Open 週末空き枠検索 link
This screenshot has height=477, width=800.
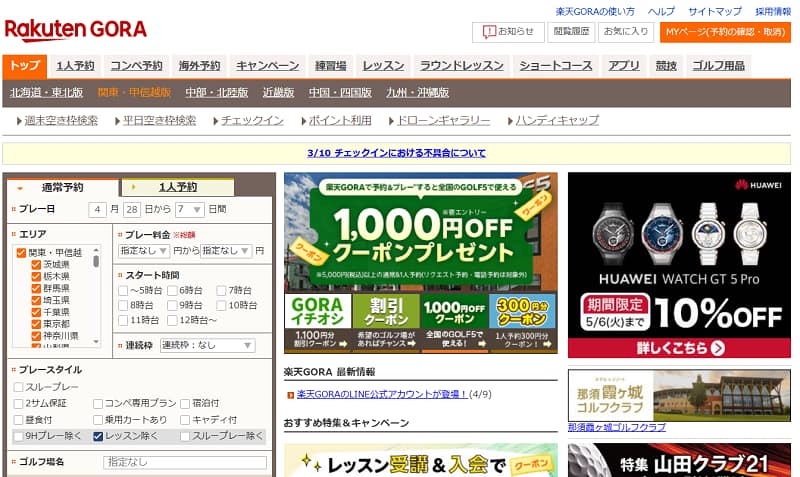(x=61, y=120)
